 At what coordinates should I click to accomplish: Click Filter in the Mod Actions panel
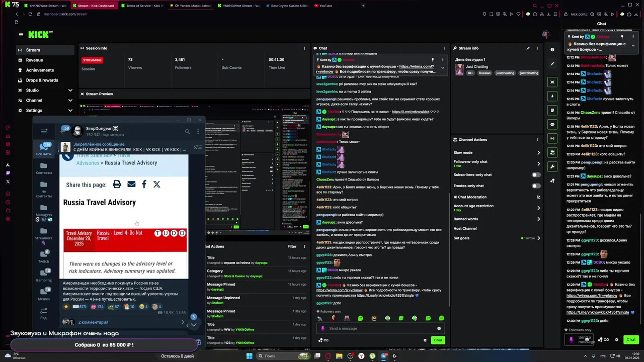click(292, 246)
